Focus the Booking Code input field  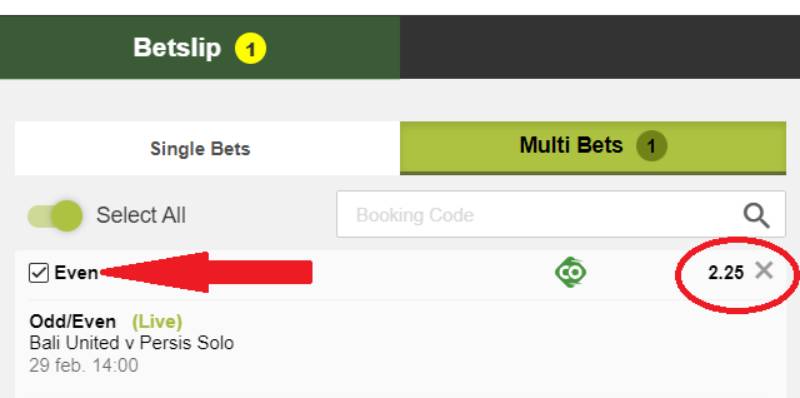pyautogui.click(x=561, y=214)
